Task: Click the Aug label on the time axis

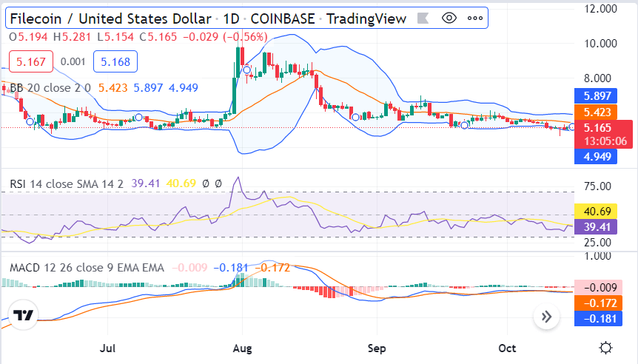Action: point(243,348)
